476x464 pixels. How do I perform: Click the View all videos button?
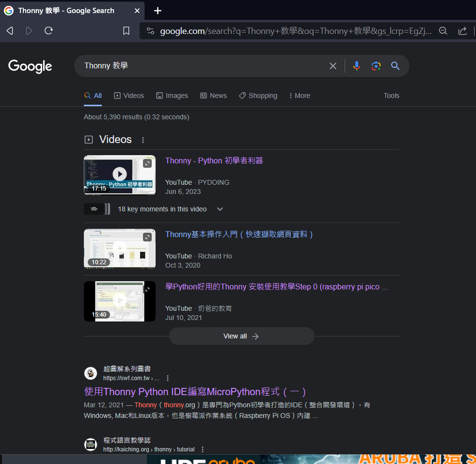pyautogui.click(x=242, y=336)
